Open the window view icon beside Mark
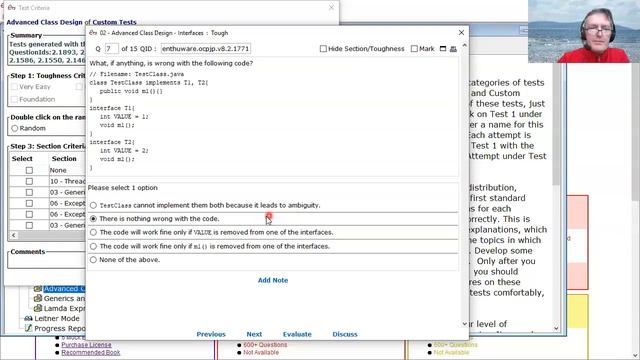 (443, 49)
